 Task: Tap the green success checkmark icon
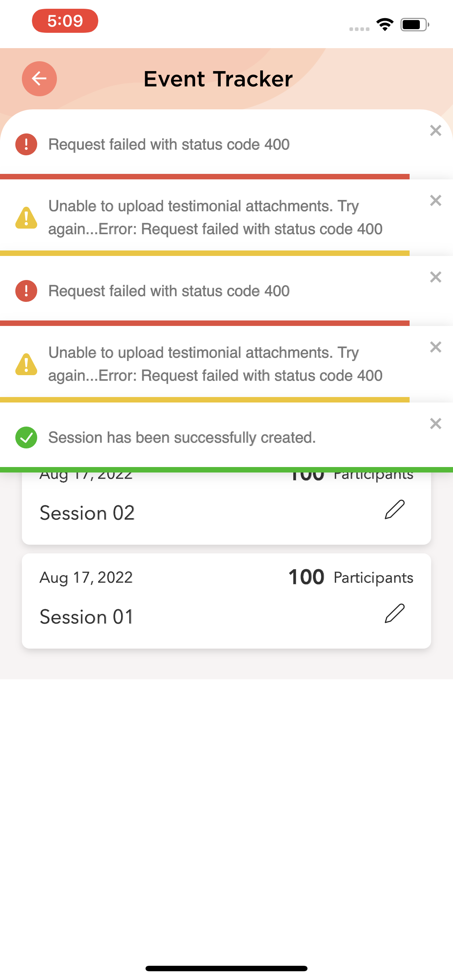pyautogui.click(x=26, y=437)
